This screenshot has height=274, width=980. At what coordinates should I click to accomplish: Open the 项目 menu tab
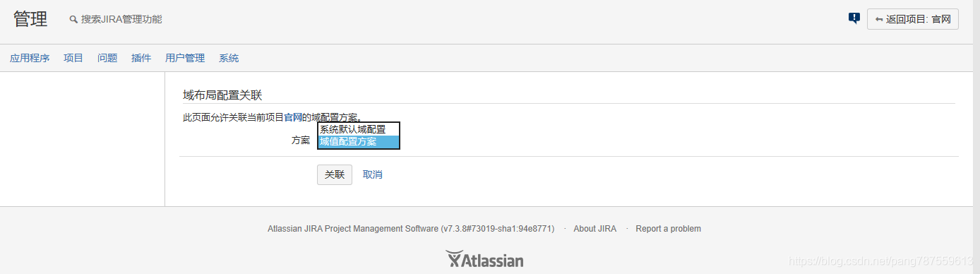coord(73,58)
